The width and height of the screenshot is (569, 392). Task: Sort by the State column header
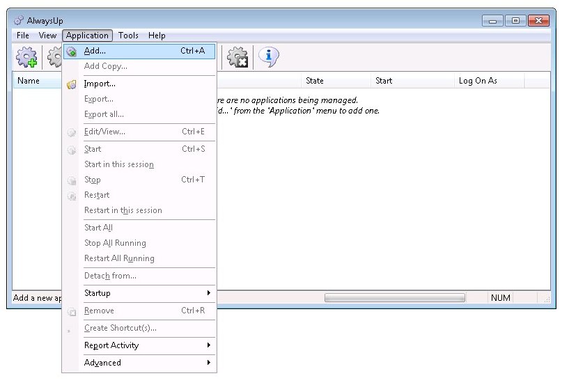(336, 81)
